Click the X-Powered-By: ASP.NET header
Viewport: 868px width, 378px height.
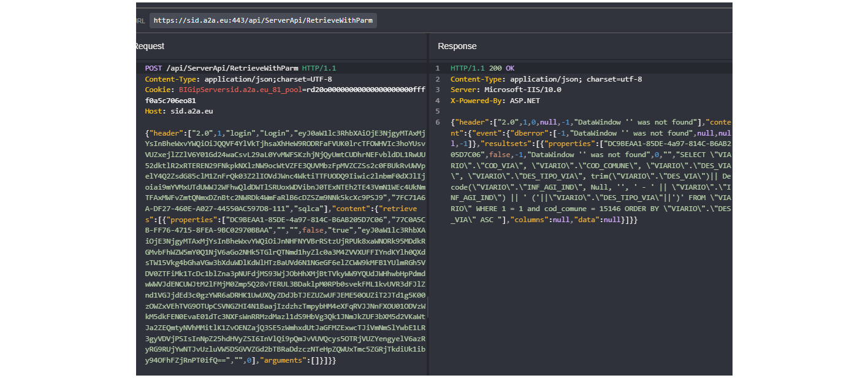point(495,100)
